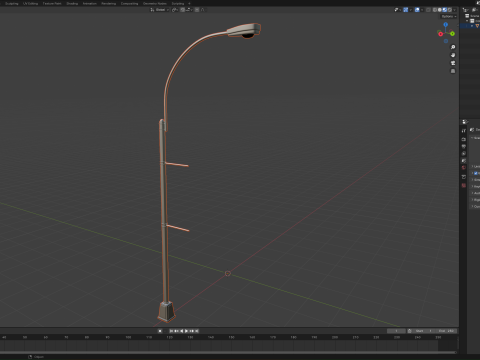Open the Scripting workspace tab

tap(178, 3)
